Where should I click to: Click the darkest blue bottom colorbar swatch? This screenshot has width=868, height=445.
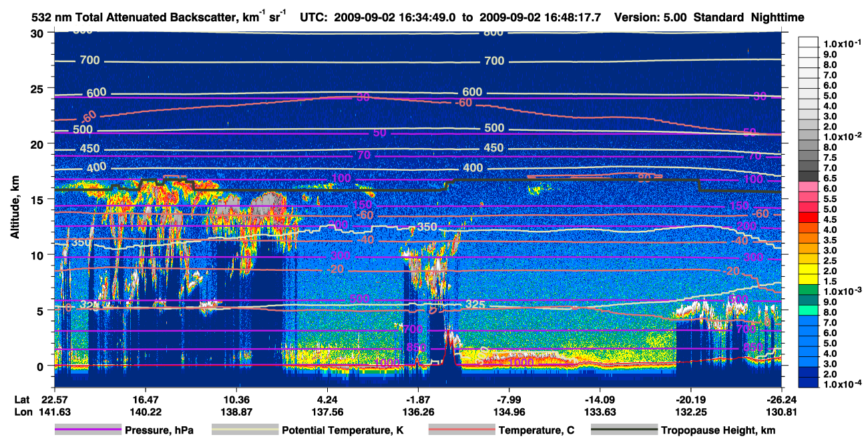[x=809, y=381]
